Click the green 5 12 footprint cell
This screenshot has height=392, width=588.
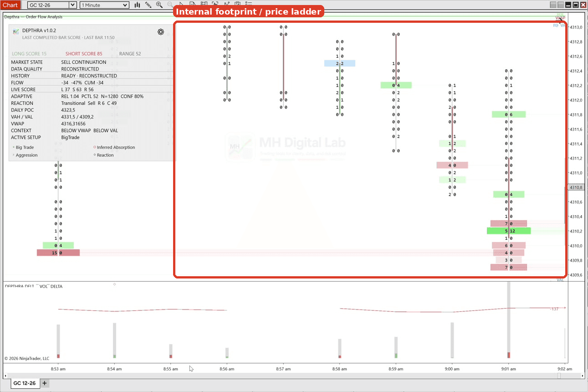pyautogui.click(x=509, y=231)
